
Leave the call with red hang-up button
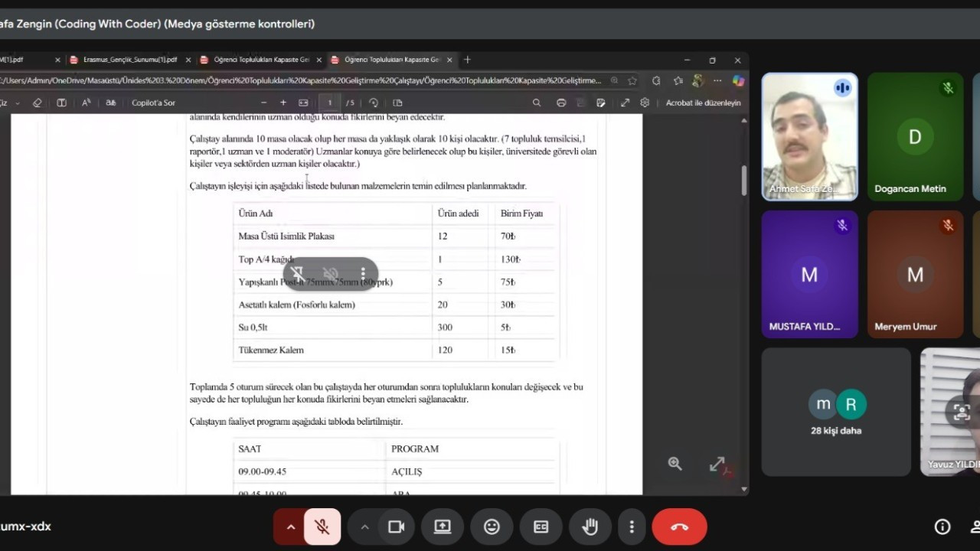click(x=679, y=527)
